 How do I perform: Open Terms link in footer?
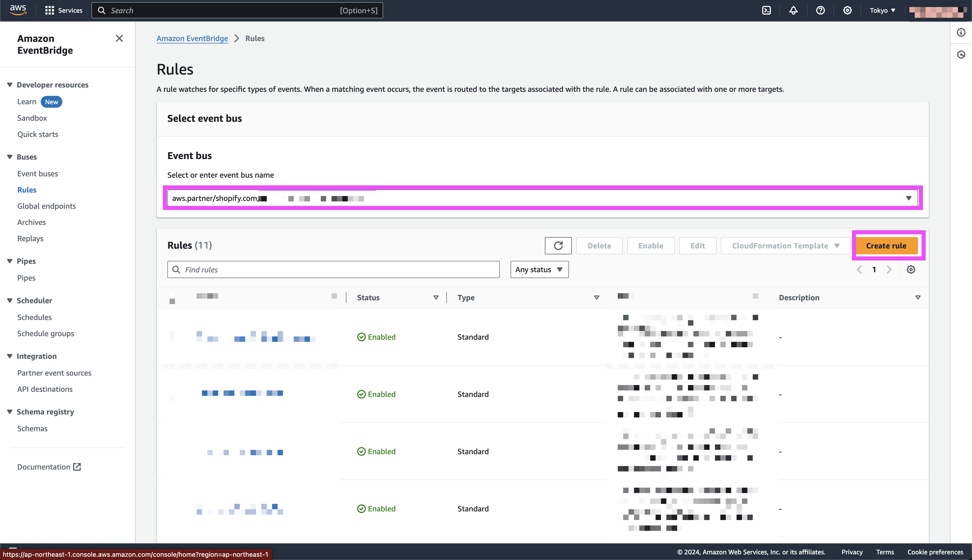885,552
